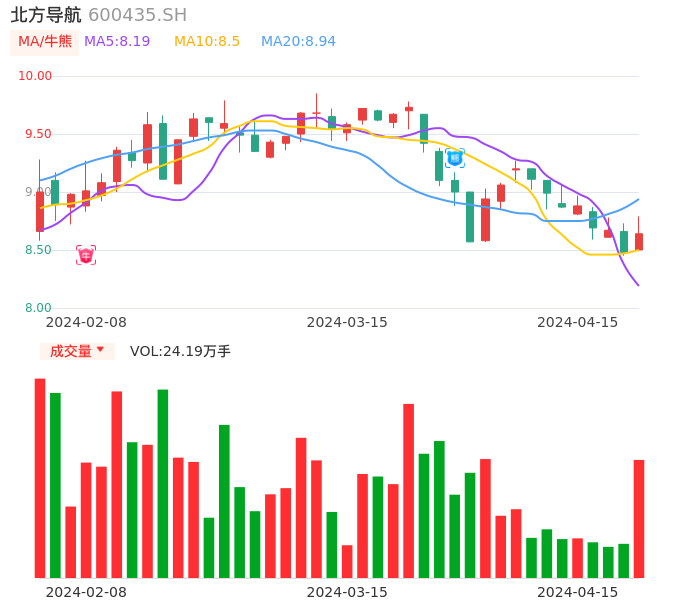The width and height of the screenshot is (686, 606).
Task: Click the stock name 北方导航
Action: point(46,15)
